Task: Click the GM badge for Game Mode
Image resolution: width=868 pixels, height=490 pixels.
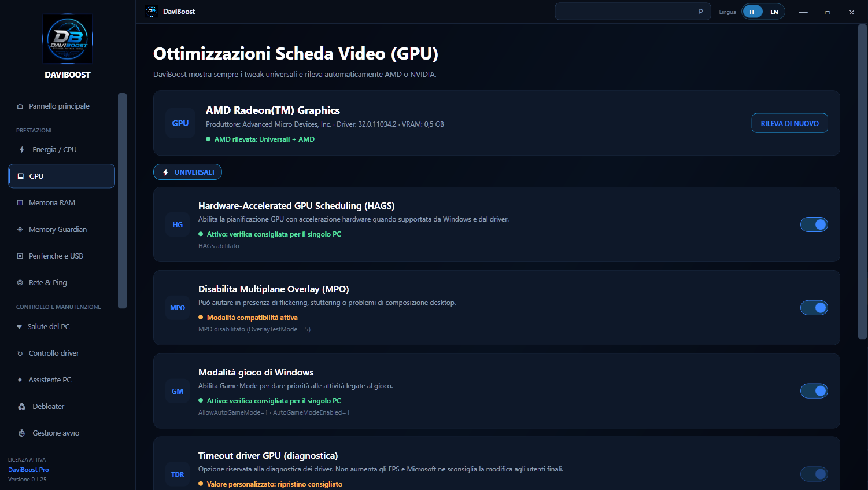Action: 178,392
